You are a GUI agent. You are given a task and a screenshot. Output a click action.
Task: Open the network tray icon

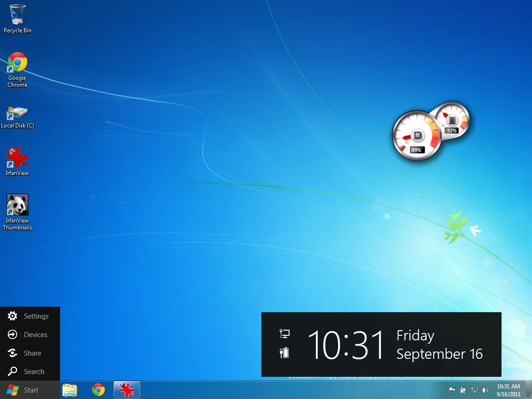click(x=474, y=390)
